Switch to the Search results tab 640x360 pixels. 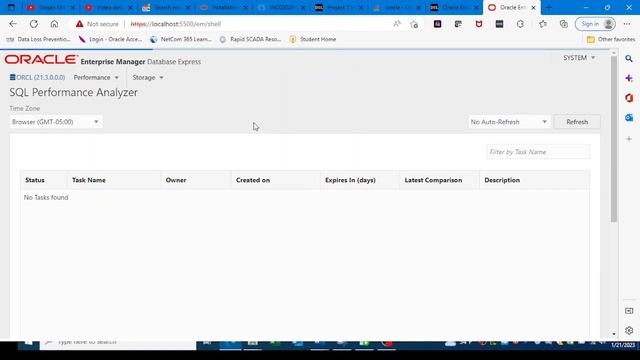click(166, 7)
